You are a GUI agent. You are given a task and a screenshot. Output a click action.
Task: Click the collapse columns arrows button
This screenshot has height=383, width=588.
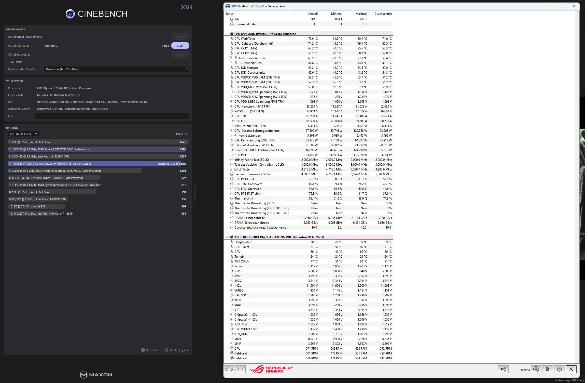click(x=240, y=369)
